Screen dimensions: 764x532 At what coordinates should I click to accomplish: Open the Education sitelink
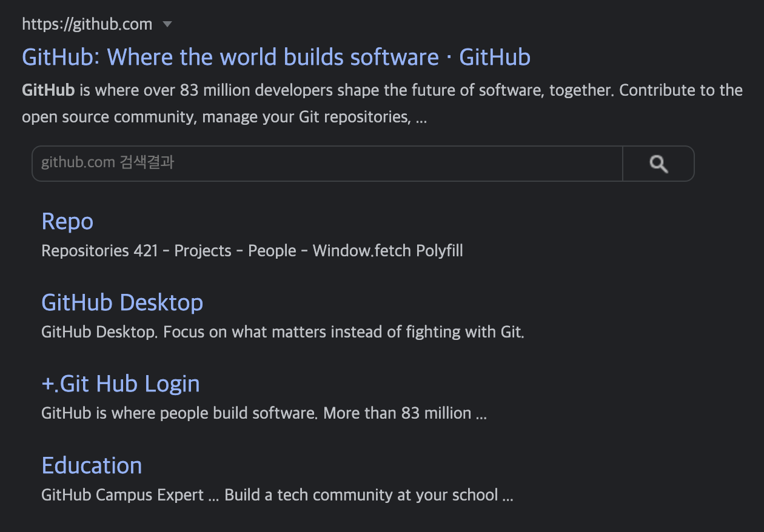(92, 465)
